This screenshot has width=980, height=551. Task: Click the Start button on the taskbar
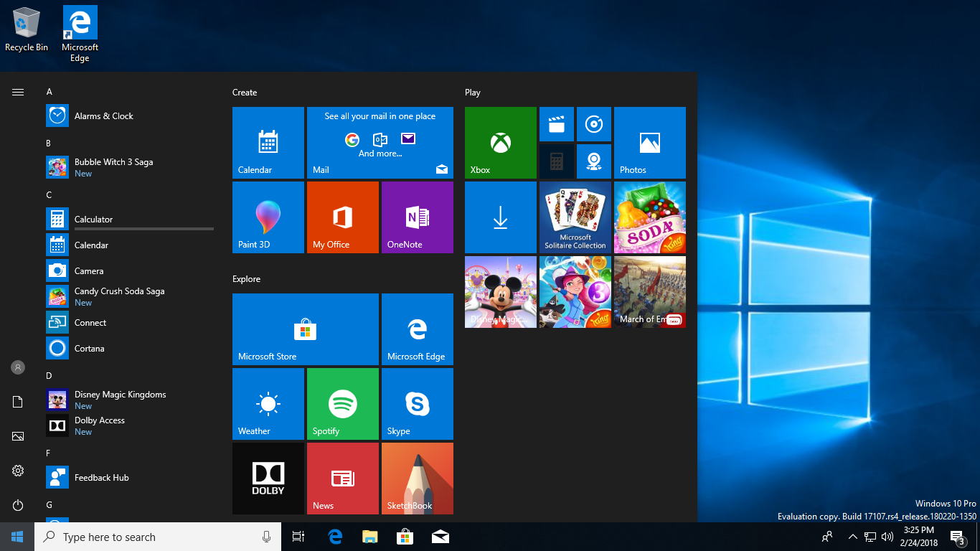tap(17, 537)
